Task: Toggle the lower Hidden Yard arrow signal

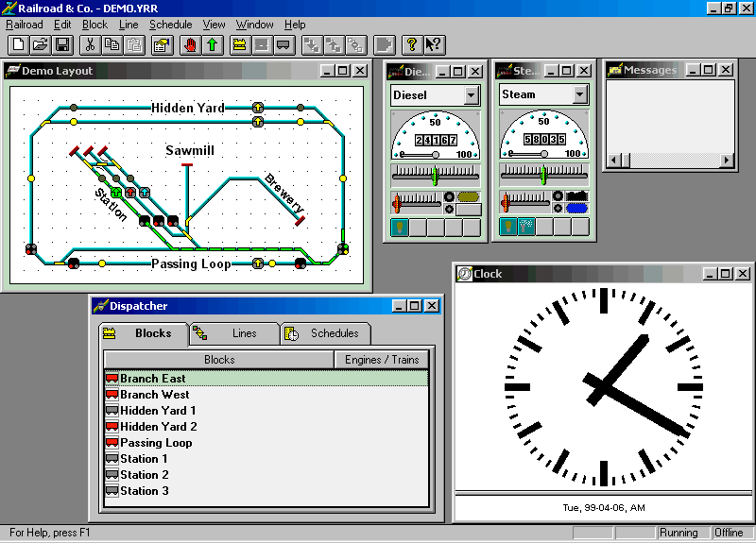Action: point(258,122)
